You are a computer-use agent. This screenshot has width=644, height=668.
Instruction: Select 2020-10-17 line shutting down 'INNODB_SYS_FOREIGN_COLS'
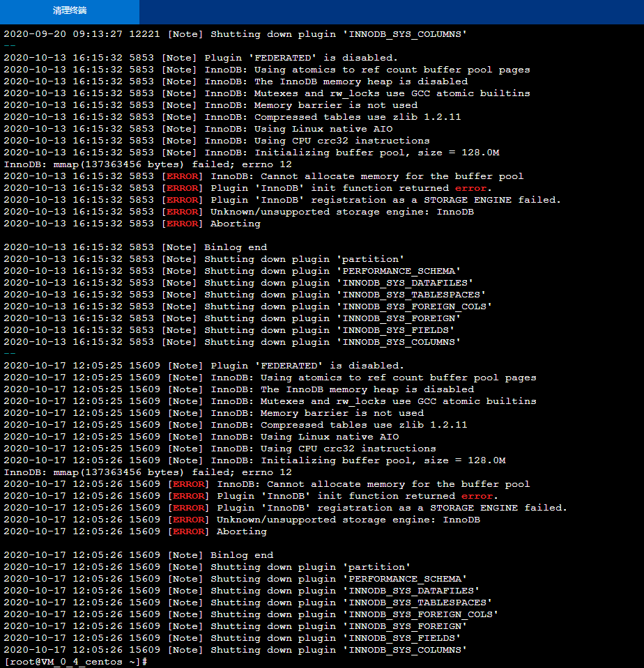point(251,615)
